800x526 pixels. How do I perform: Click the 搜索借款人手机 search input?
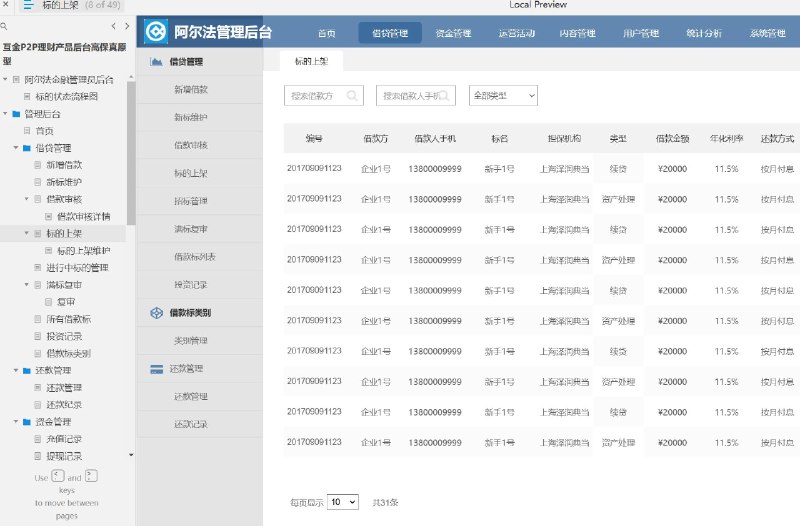coord(415,95)
